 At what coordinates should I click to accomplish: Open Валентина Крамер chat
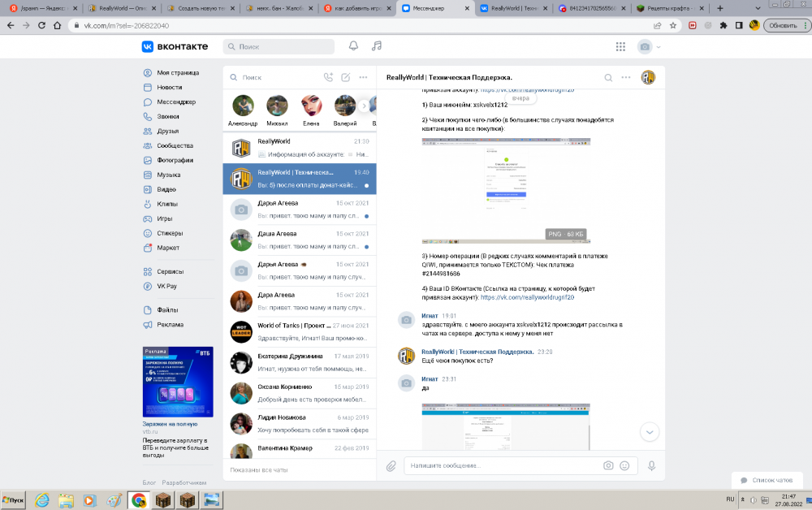click(x=300, y=449)
